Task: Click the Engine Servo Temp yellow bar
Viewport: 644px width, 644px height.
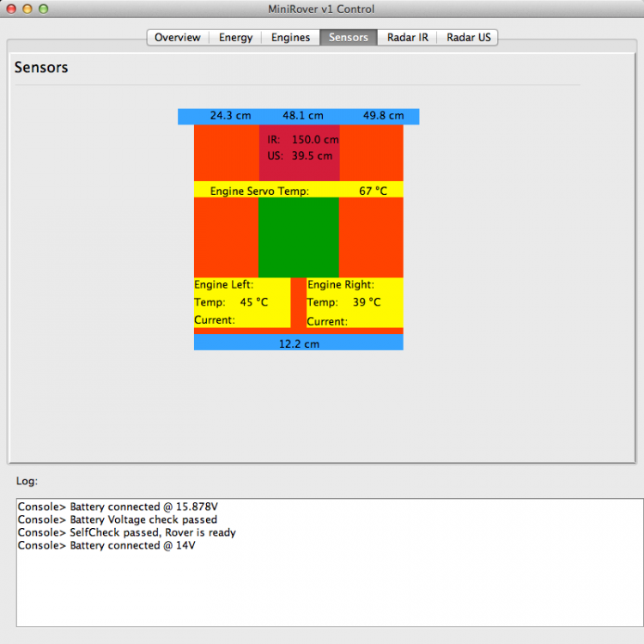Action: coord(298,191)
